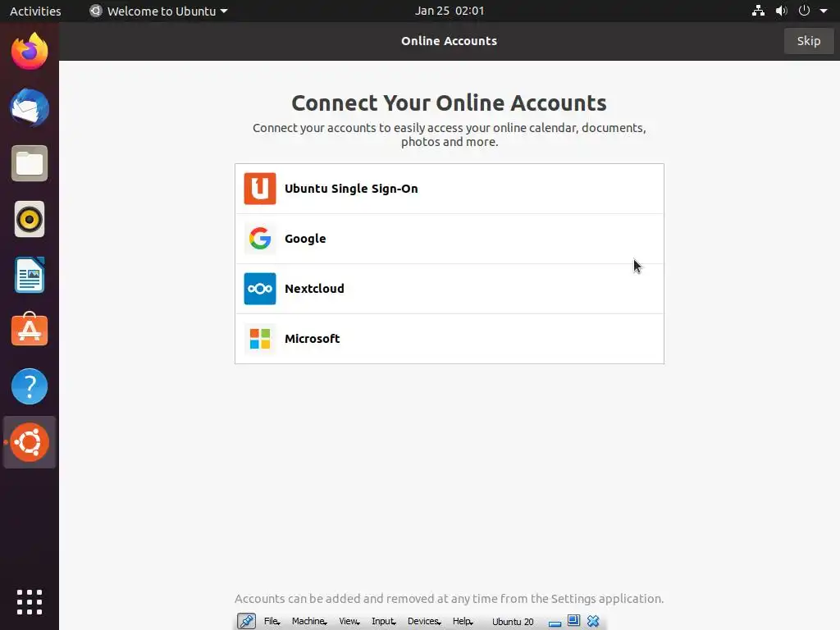Viewport: 840px width, 630px height.
Task: Click the volume speaker icon in top bar
Action: pyautogui.click(x=782, y=11)
